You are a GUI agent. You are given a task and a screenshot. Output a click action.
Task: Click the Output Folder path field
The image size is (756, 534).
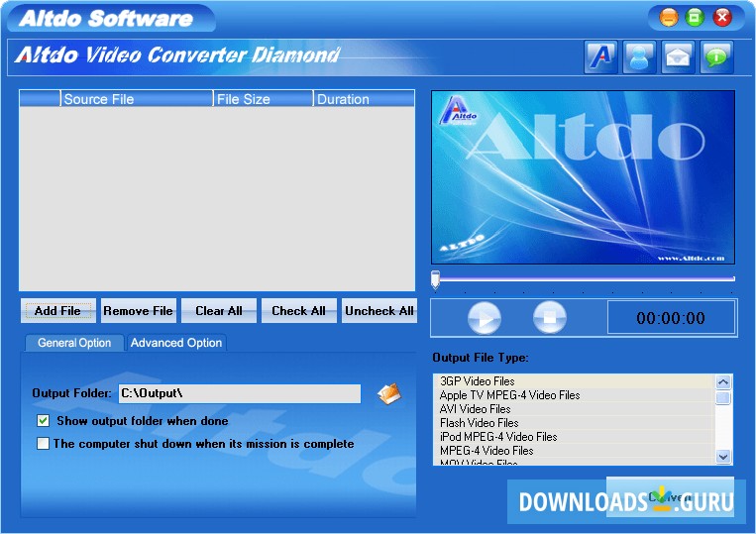pyautogui.click(x=240, y=393)
